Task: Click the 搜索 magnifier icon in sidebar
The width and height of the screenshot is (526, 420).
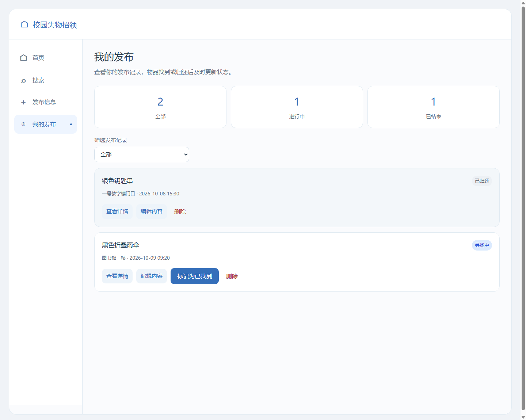Action: click(x=23, y=80)
